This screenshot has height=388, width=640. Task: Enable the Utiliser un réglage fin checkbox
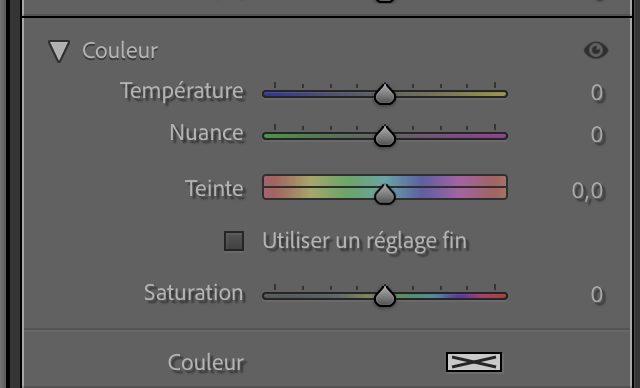coord(234,241)
